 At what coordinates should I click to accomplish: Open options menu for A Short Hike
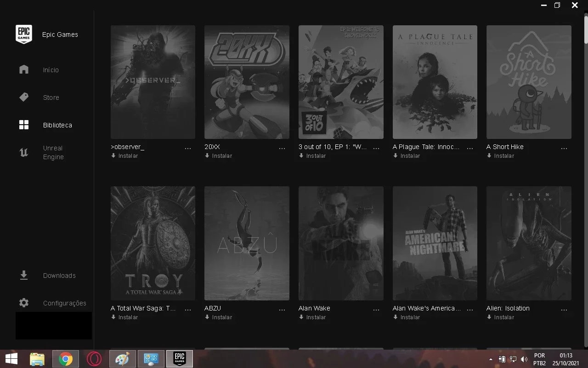click(564, 149)
